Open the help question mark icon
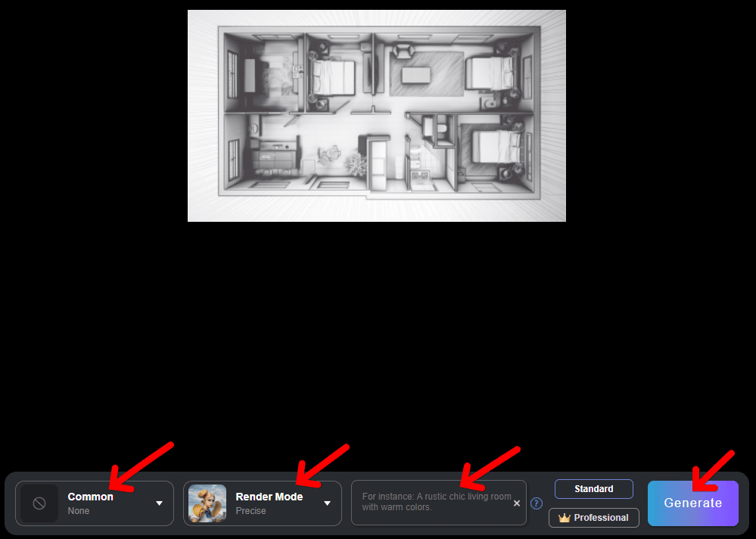Image resolution: width=756 pixels, height=539 pixels. (537, 503)
